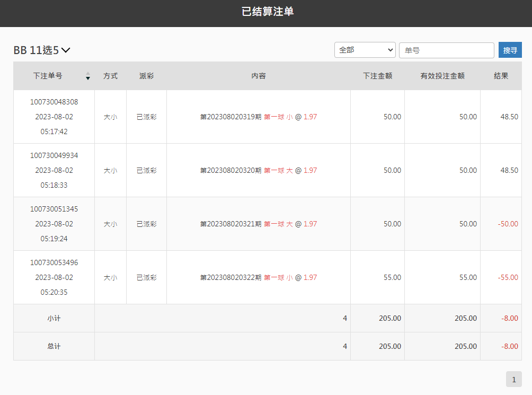Viewport: 532px width, 395px height.
Task: Click the 第202308020320期 bet content
Action: (x=258, y=170)
